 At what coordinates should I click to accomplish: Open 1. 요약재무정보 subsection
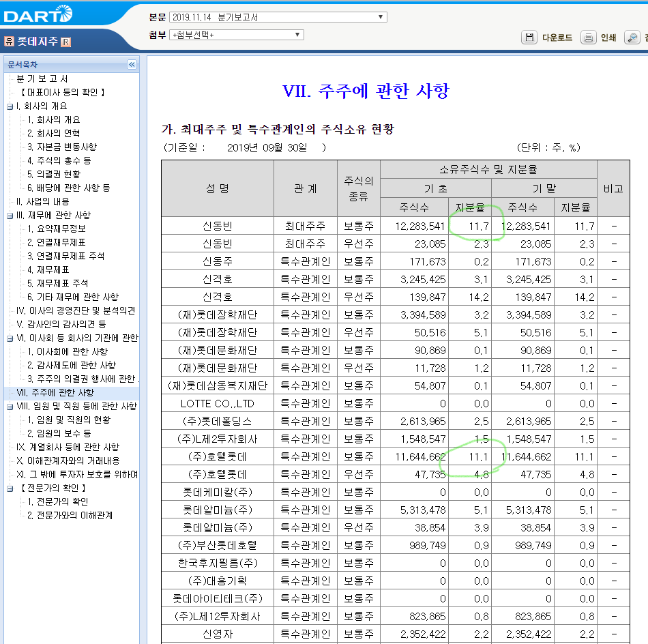coord(57,229)
